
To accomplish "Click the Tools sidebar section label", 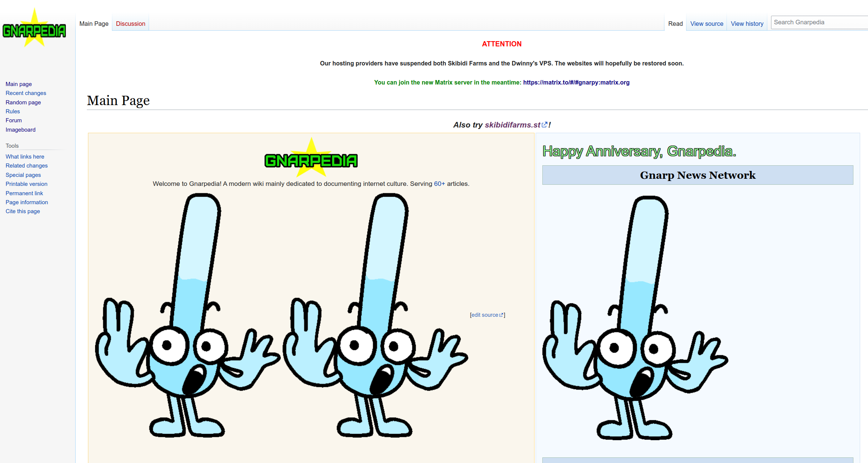I will (12, 146).
